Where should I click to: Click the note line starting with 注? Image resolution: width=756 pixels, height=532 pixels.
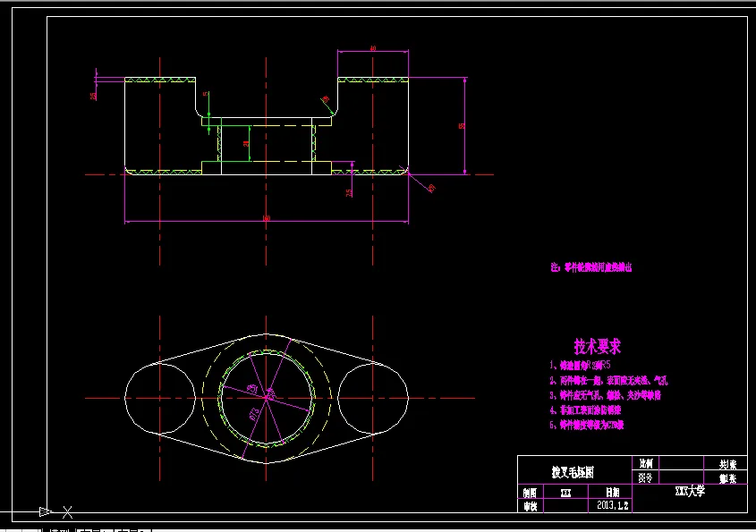point(591,267)
